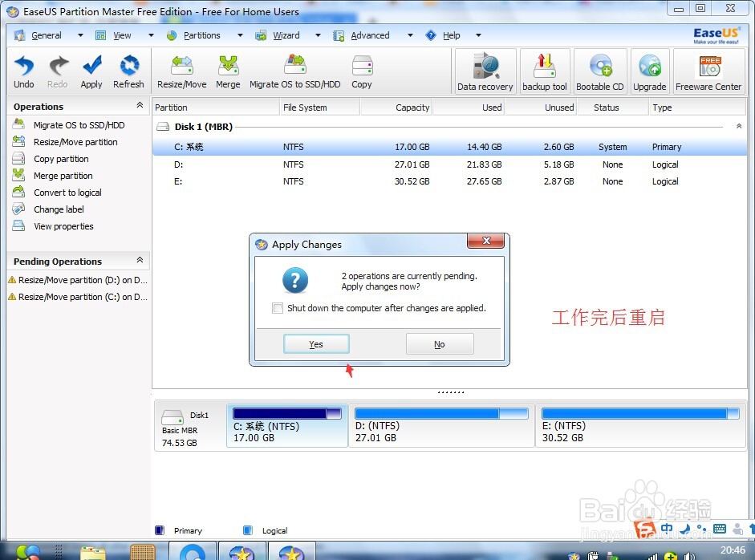This screenshot has width=755, height=560.
Task: Choose Change label operation
Action: (59, 209)
